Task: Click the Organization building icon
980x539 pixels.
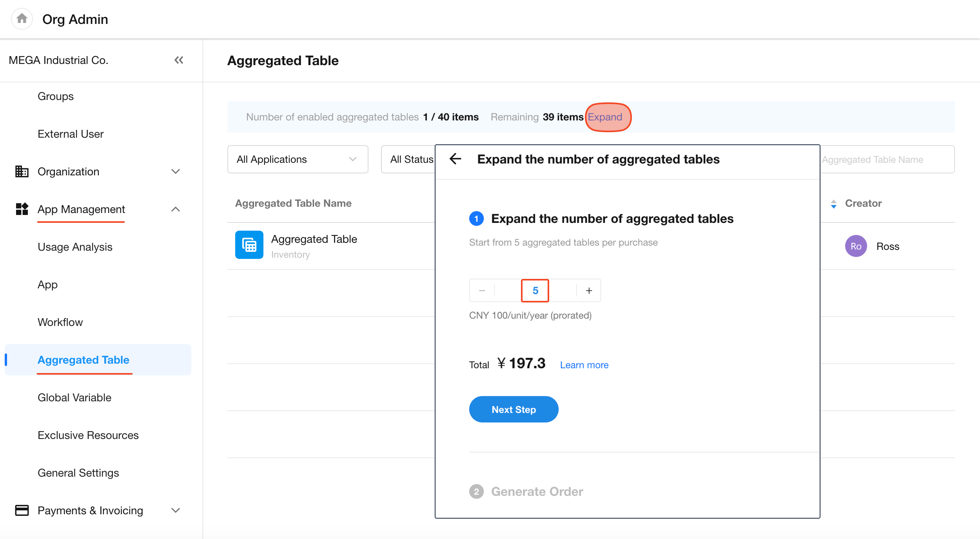Action: click(22, 171)
